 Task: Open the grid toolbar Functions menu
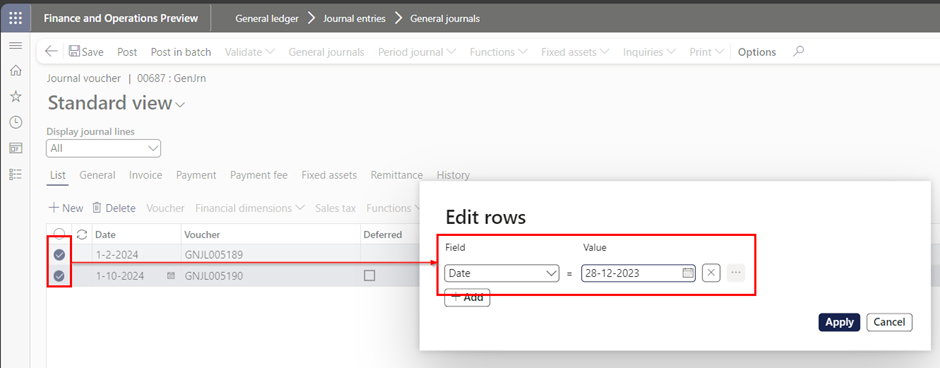point(393,208)
